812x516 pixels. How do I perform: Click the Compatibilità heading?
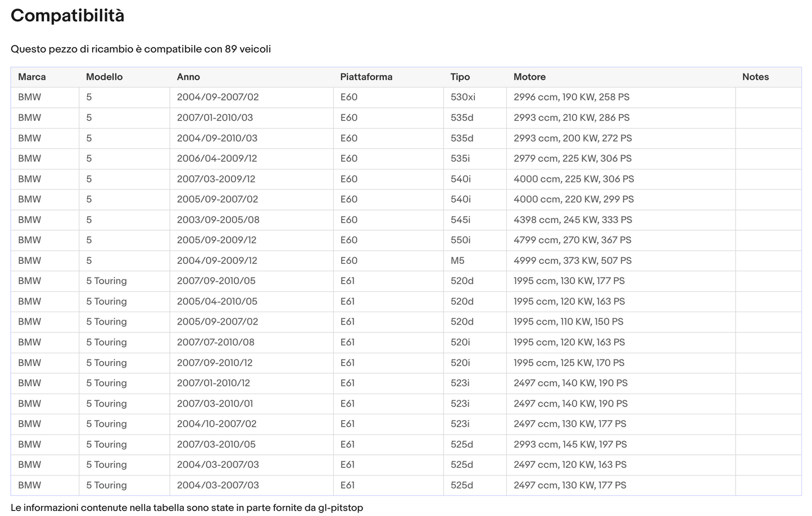(67, 16)
